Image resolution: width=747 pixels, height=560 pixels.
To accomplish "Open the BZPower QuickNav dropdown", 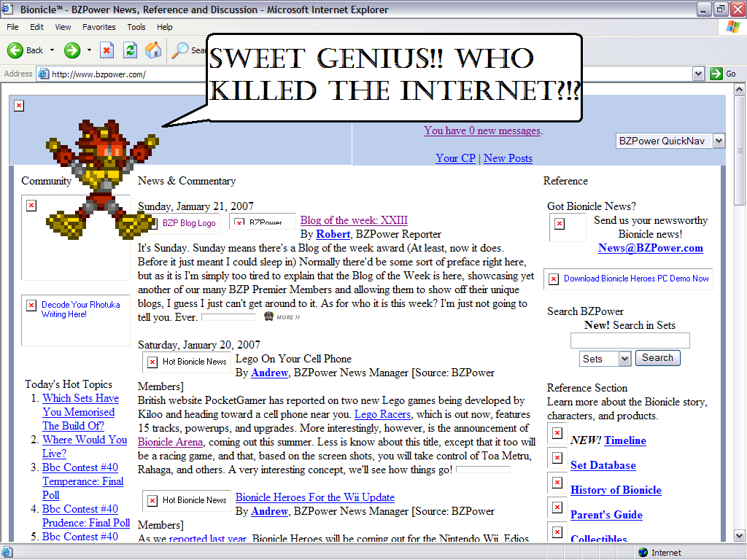I will click(x=719, y=141).
